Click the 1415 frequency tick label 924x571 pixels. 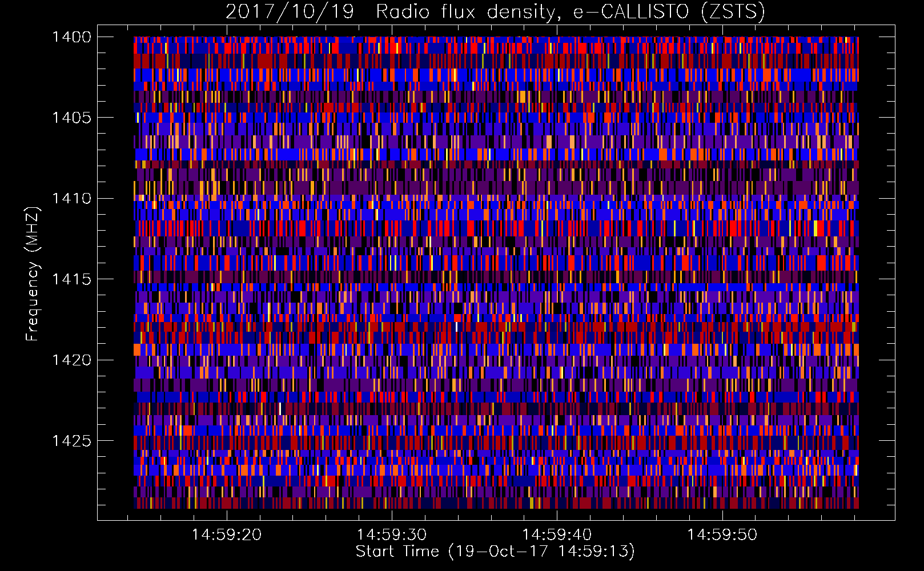tap(72, 279)
